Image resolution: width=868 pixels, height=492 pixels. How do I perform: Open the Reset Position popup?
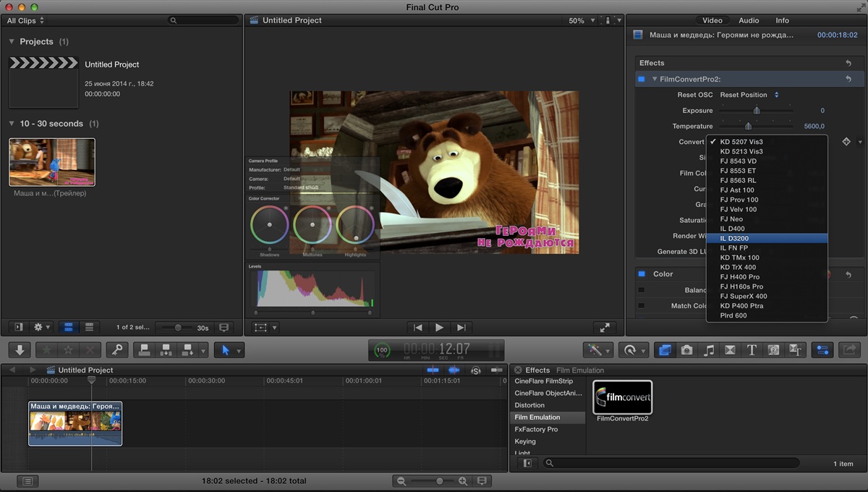click(749, 95)
